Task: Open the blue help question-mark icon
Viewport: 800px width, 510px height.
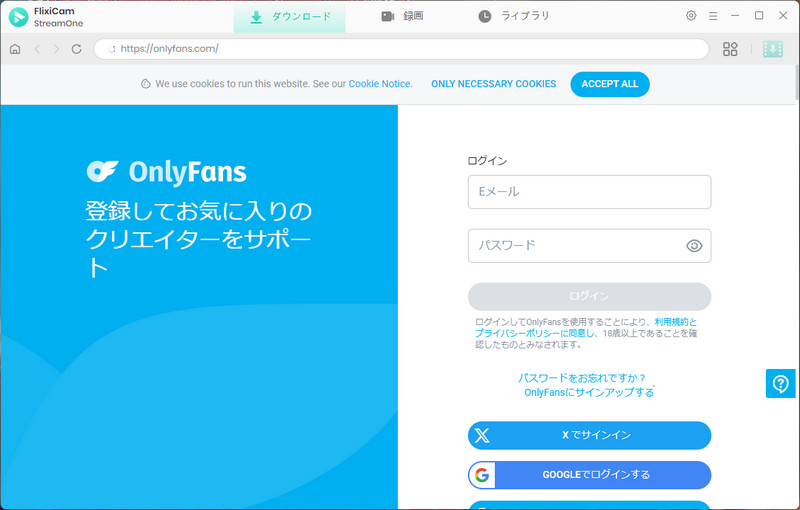Action: coord(780,384)
